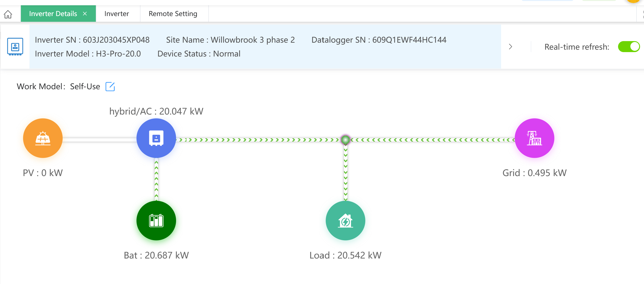Expand inverter info with right chevron
The width and height of the screenshot is (644, 284).
coord(511,47)
